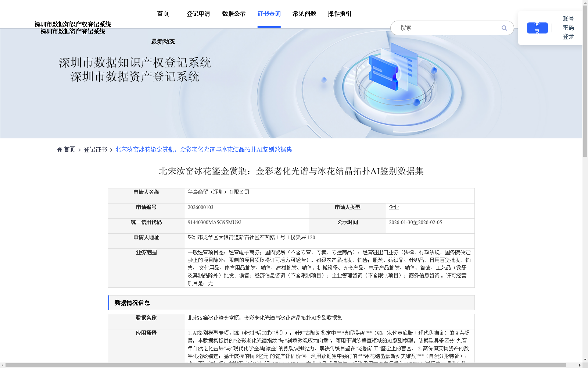Open the 数据公示 navigation tab
Image resolution: width=588 pixels, height=368 pixels.
click(234, 14)
